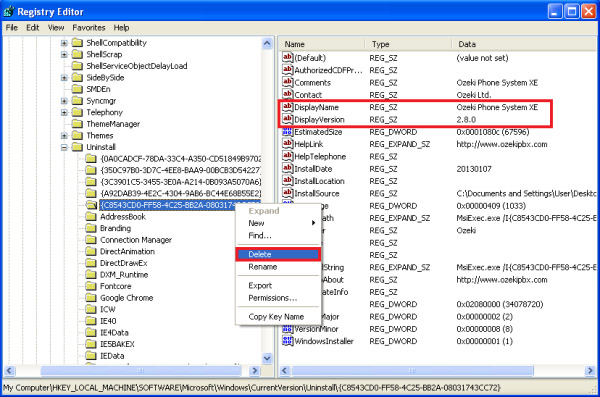Select the Fontcore key
The height and width of the screenshot is (397, 600).
[x=116, y=286]
